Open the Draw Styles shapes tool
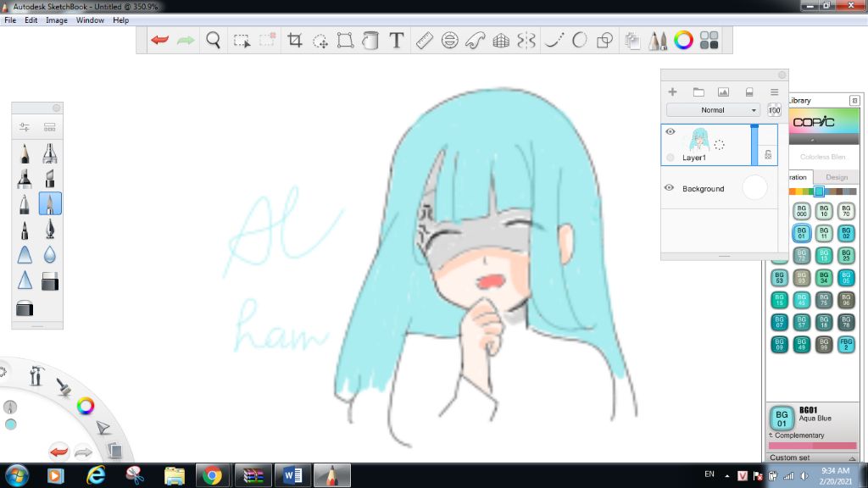This screenshot has height=488, width=868. 605,40
